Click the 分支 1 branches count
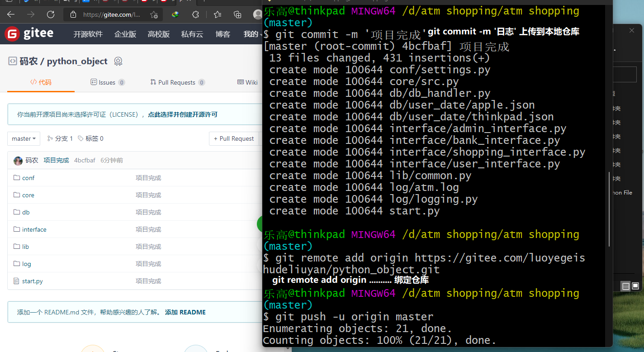 click(64, 138)
